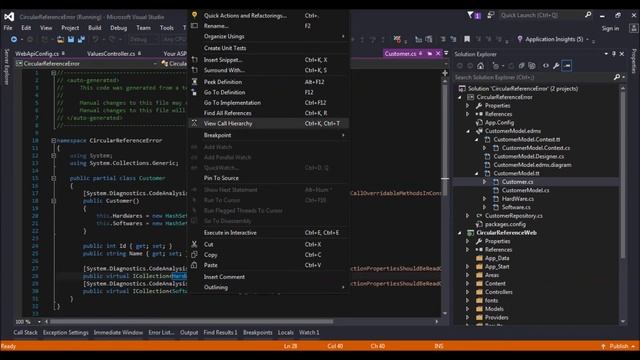Click the Visual Studio logo icon

point(9,17)
